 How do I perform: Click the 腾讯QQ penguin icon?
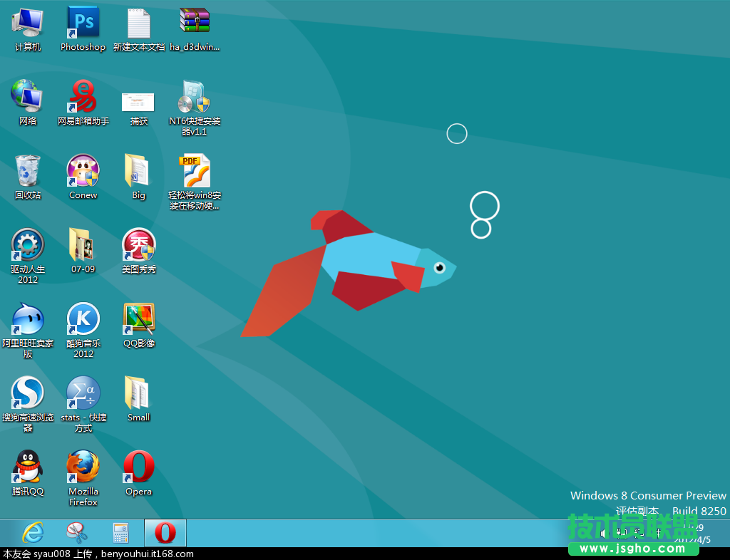(28, 467)
